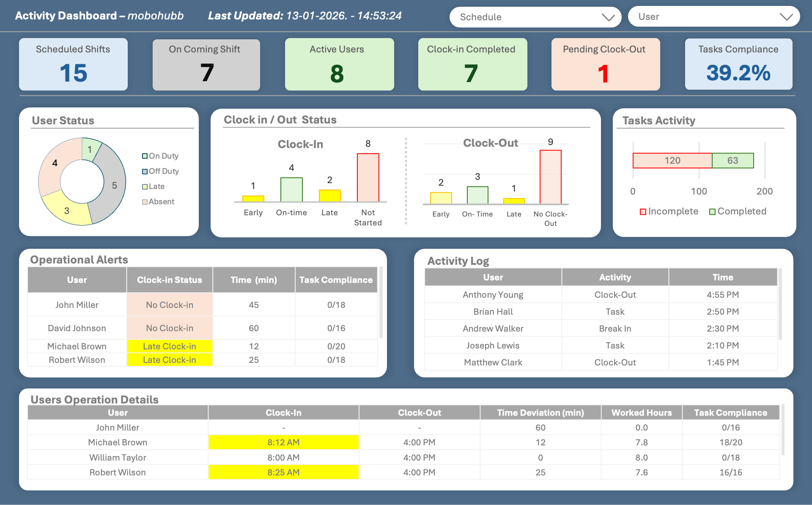Open the Pending Clock-Out card
The height and width of the screenshot is (505, 812).
[x=605, y=64]
